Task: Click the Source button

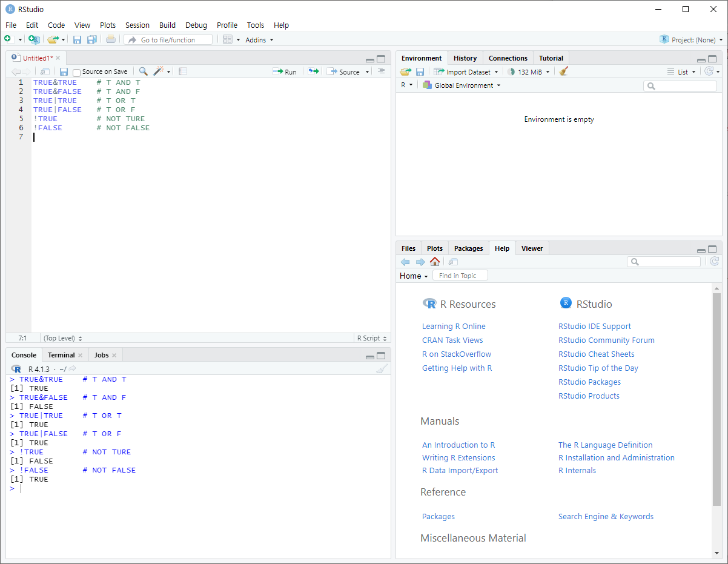Action: pyautogui.click(x=344, y=71)
